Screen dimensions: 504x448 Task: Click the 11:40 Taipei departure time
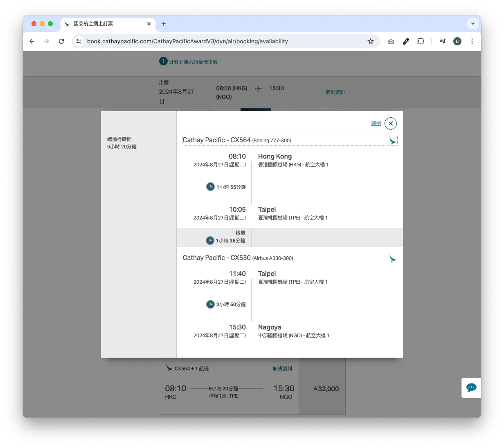[237, 273]
